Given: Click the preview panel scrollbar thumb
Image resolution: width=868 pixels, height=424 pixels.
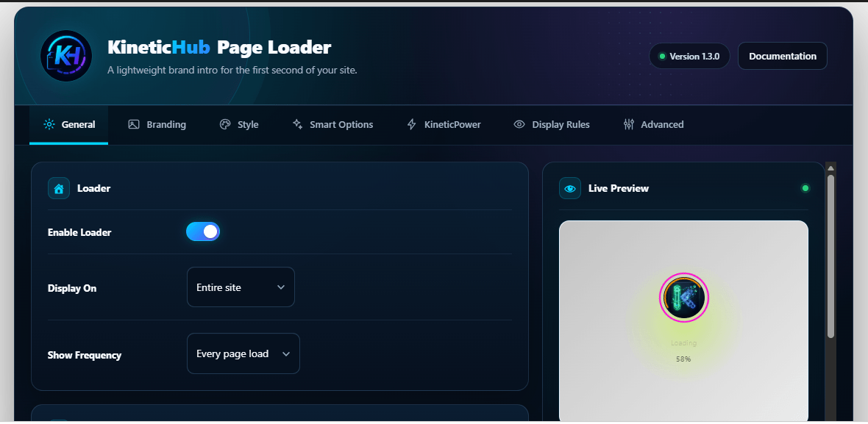Looking at the screenshot, I should tap(830, 256).
